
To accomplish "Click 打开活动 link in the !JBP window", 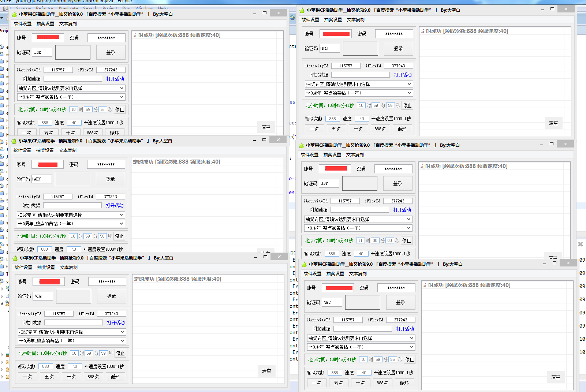I will (402, 210).
